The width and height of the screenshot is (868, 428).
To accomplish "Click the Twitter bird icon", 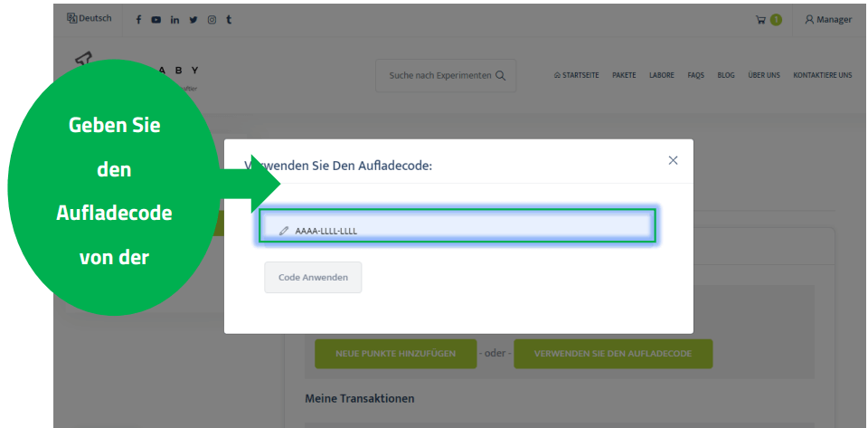I will pos(193,20).
